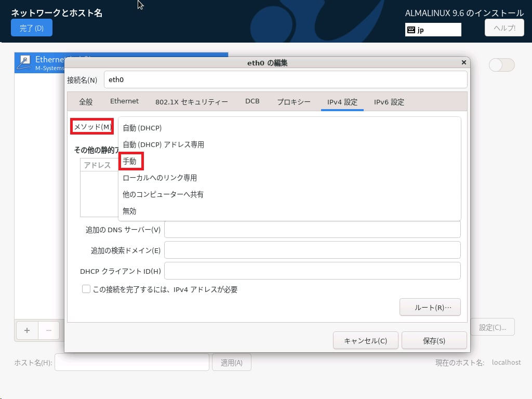Click the 保存(S) button

434,341
